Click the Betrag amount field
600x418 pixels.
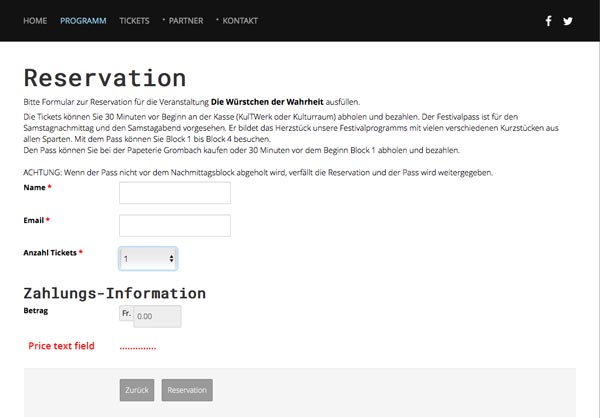(157, 317)
